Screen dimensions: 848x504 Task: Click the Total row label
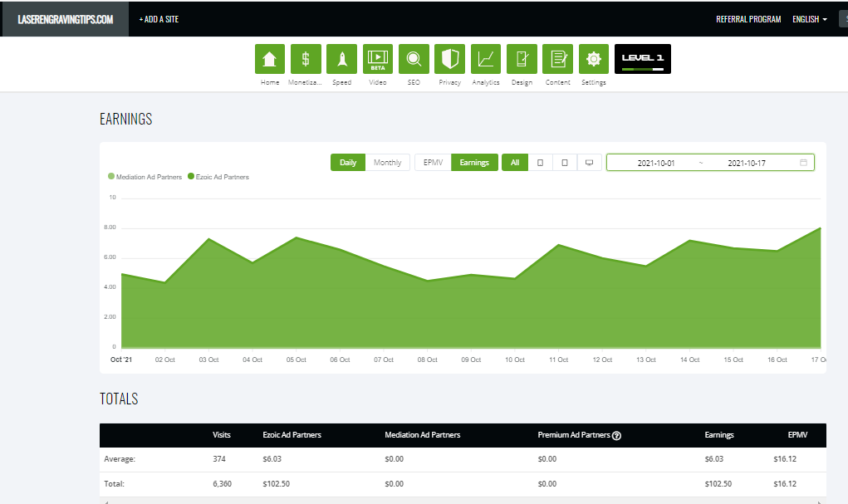pos(114,484)
